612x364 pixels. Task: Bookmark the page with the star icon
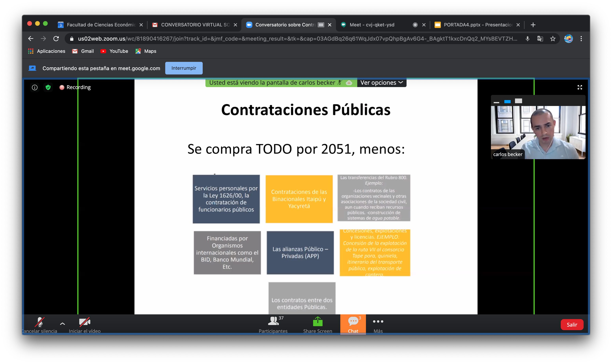tap(553, 39)
